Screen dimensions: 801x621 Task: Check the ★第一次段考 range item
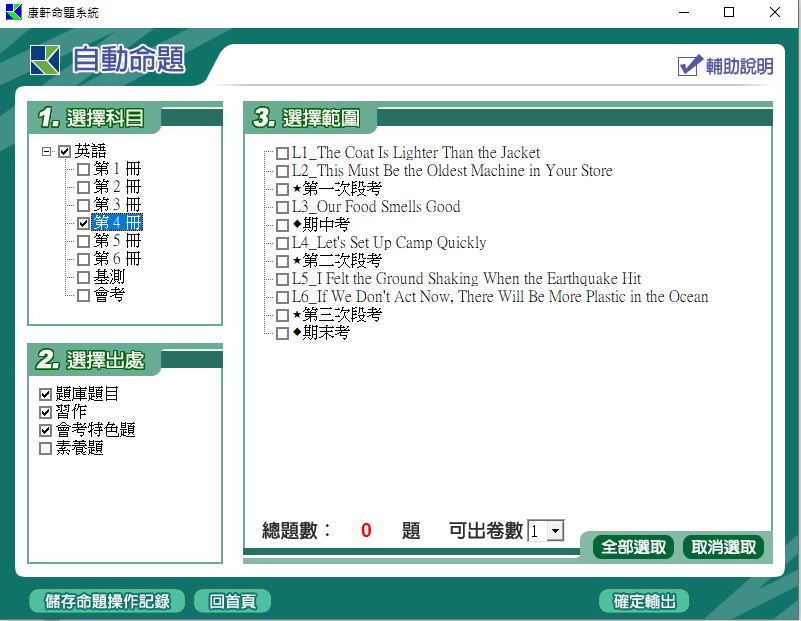[283, 190]
